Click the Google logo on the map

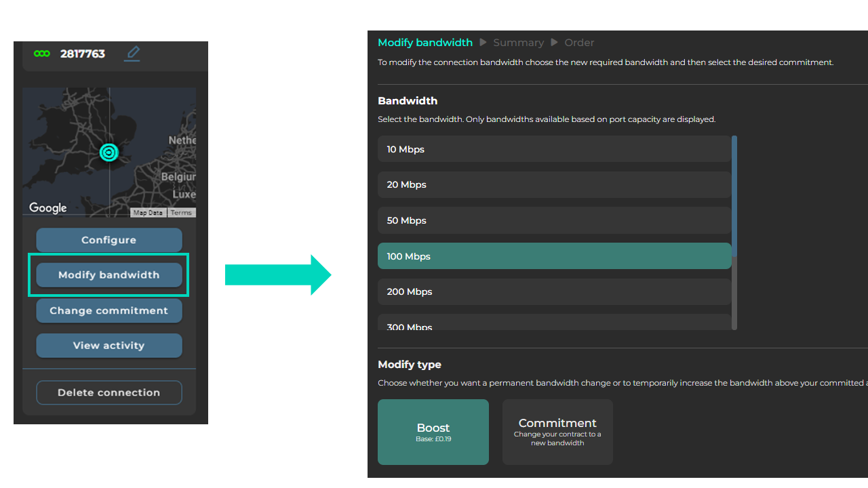[48, 208]
